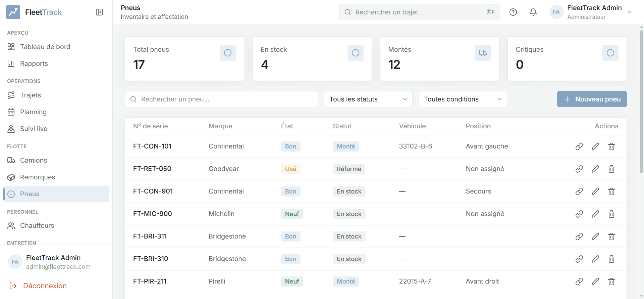Click serial number FT-BRI-311
This screenshot has width=644, height=299.
tap(150, 236)
